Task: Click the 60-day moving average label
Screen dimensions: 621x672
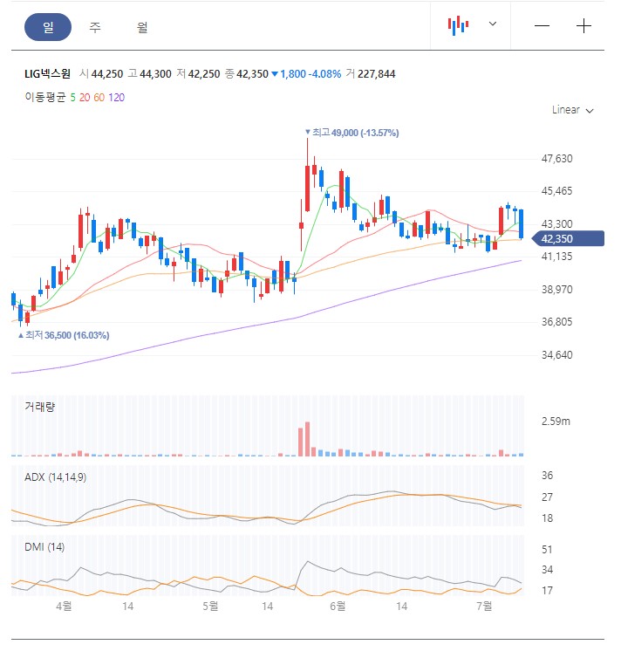Action: click(x=99, y=98)
